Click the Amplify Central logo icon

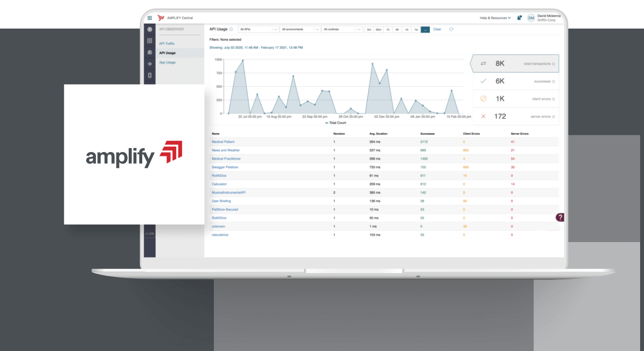click(x=161, y=18)
